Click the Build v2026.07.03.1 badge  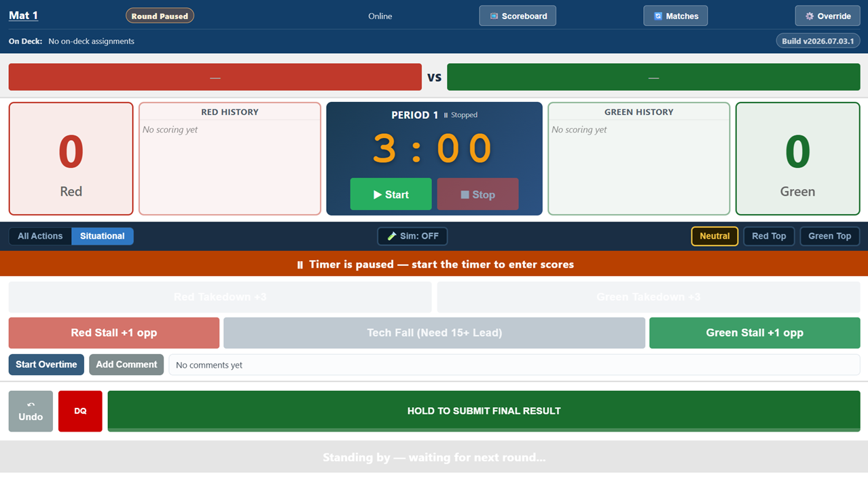818,41
